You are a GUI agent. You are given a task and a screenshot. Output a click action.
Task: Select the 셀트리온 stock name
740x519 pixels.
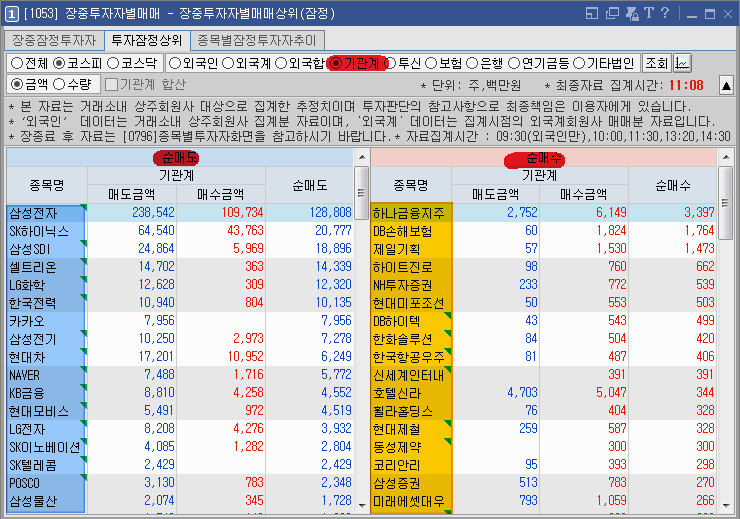(x=33, y=267)
